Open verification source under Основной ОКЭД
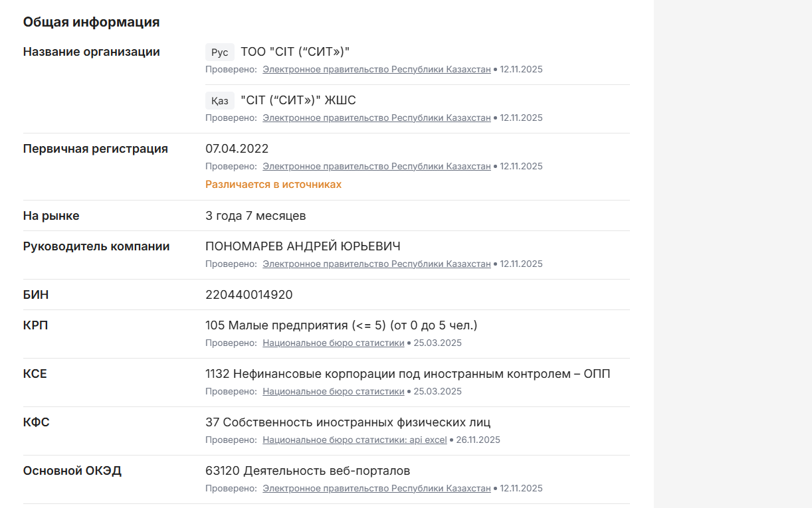812x508 pixels. tap(376, 487)
